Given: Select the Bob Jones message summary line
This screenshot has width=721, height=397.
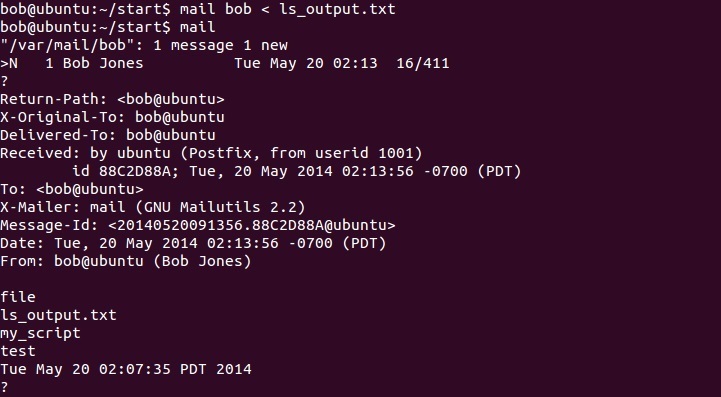Looking at the screenshot, I should click(224, 63).
